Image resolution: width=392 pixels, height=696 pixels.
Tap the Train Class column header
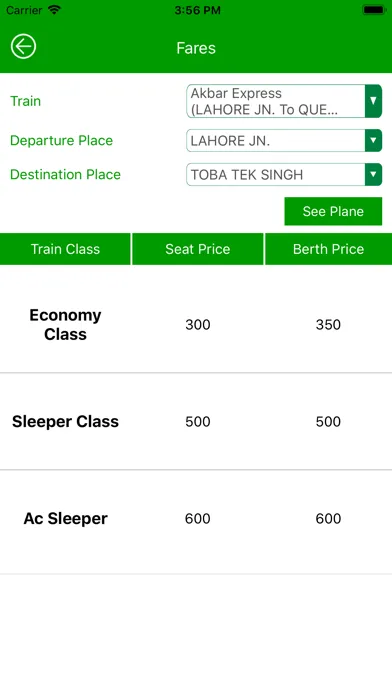65,249
